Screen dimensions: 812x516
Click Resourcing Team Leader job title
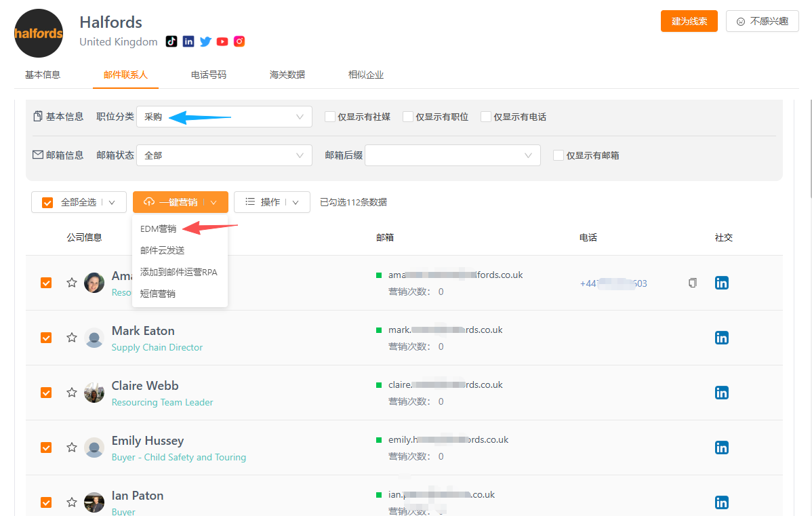point(162,402)
